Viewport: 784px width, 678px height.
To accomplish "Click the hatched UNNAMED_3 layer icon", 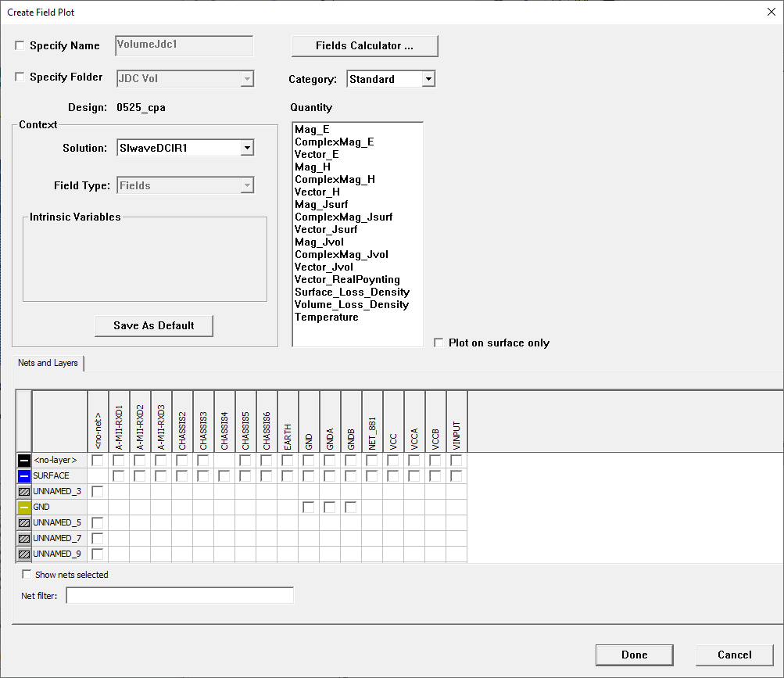I will [x=23, y=491].
